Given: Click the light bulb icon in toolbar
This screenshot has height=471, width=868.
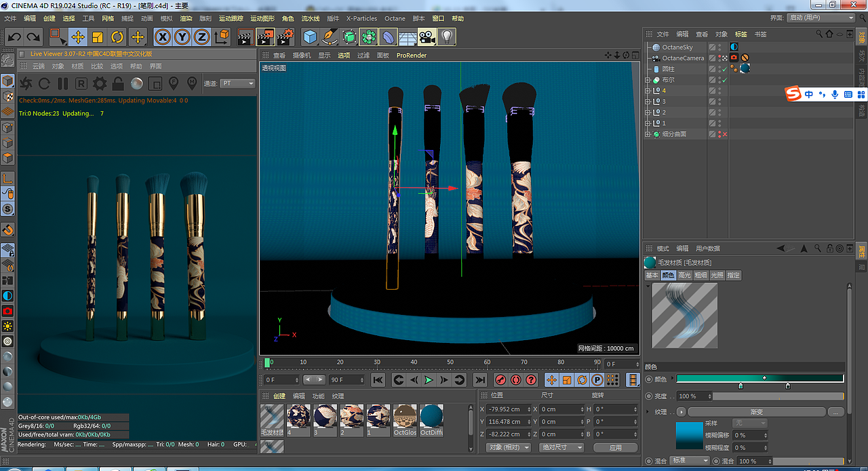Looking at the screenshot, I should tap(446, 37).
